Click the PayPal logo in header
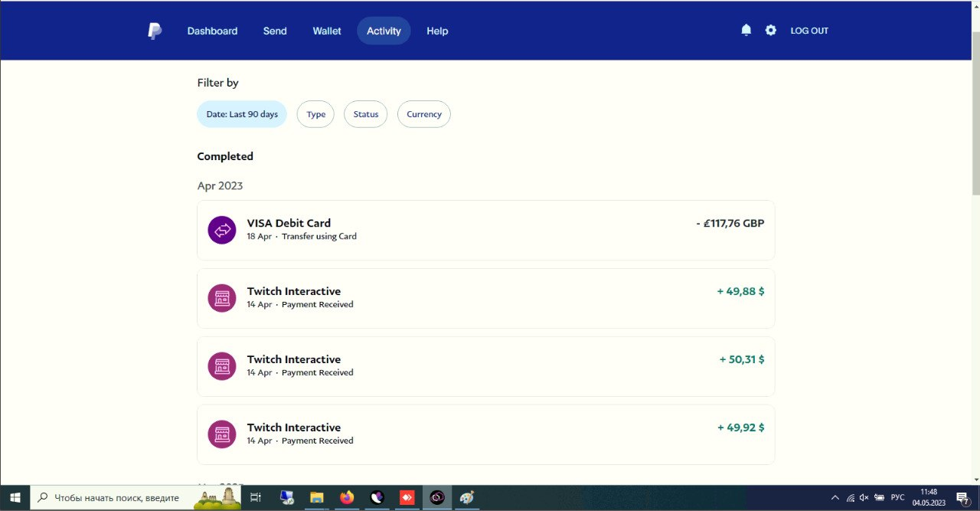980x511 pixels. pyautogui.click(x=155, y=31)
